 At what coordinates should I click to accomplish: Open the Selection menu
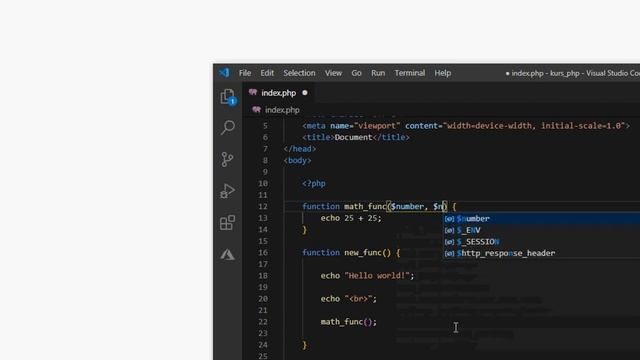299,73
